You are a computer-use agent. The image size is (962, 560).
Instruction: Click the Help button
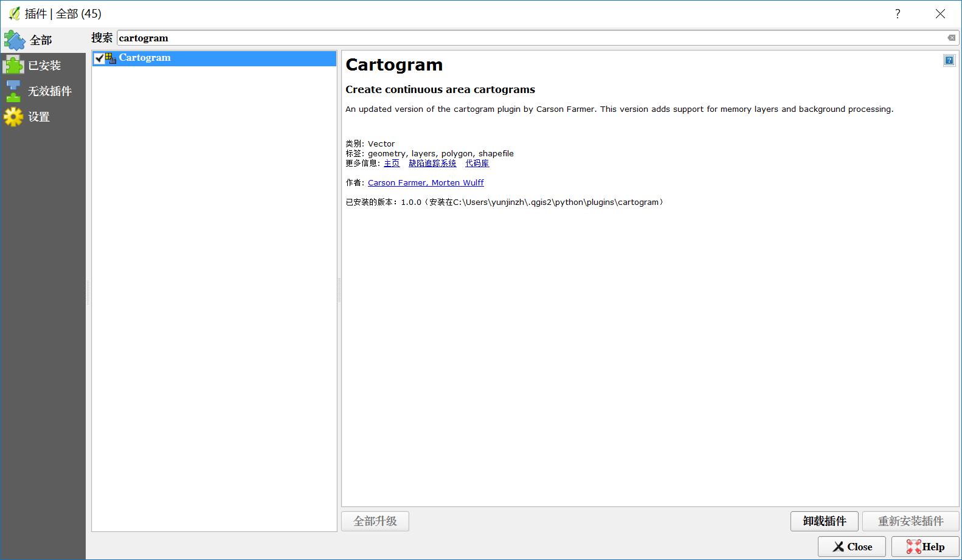926,547
